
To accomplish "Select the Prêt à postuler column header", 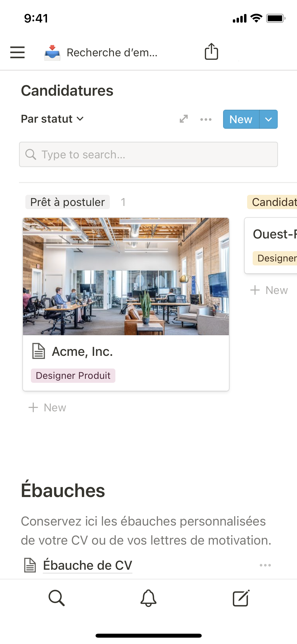I will (x=68, y=202).
